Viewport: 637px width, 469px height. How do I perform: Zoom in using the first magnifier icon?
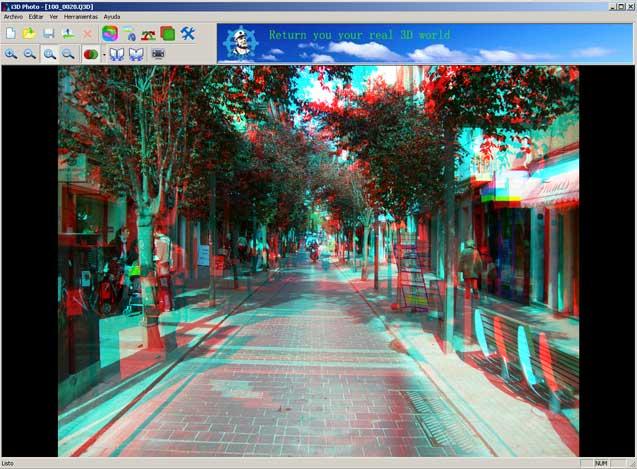pos(10,54)
